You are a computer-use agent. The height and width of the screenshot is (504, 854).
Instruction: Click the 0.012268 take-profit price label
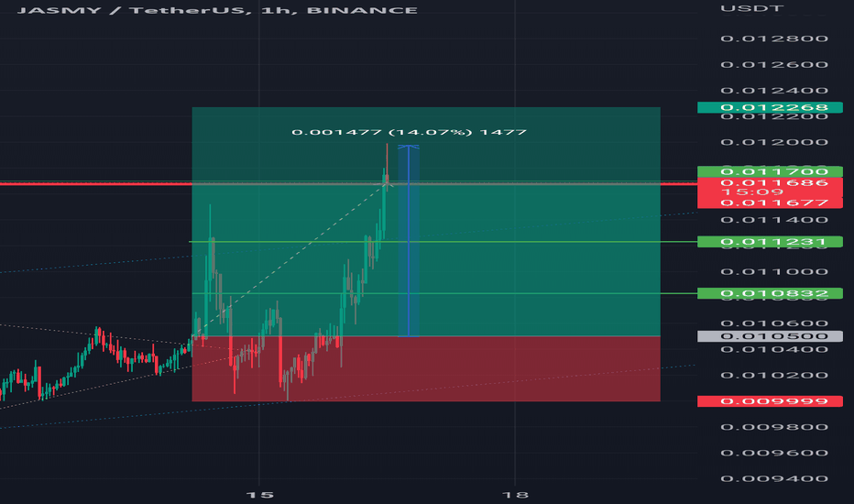coord(770,107)
